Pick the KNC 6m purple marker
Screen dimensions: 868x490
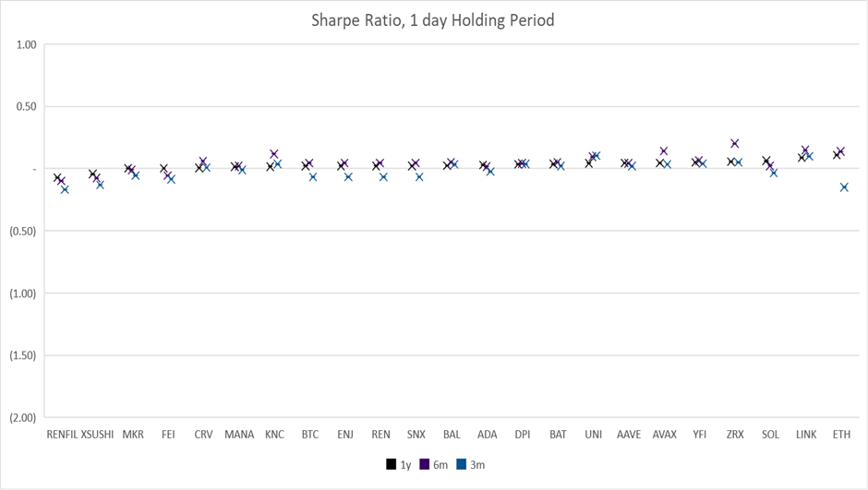click(274, 154)
